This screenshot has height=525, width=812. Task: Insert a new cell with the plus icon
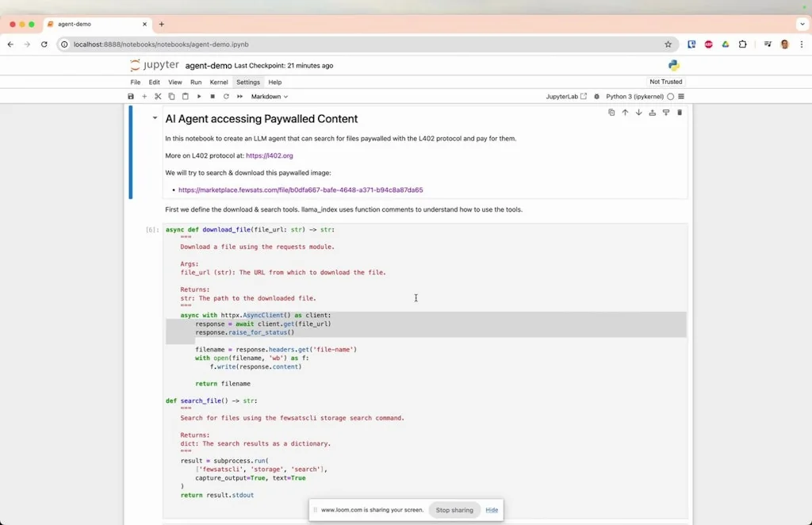pyautogui.click(x=144, y=96)
